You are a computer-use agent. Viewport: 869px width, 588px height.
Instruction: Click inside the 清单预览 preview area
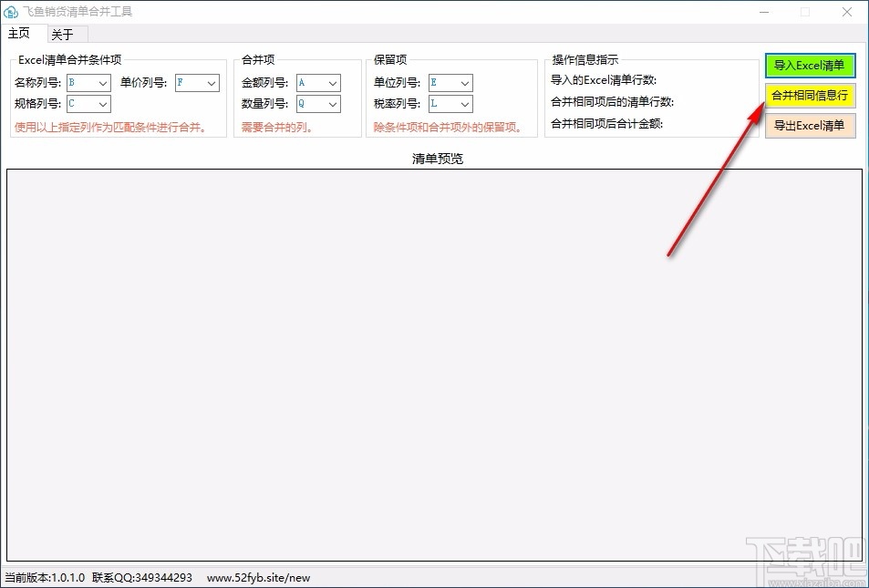coord(435,365)
